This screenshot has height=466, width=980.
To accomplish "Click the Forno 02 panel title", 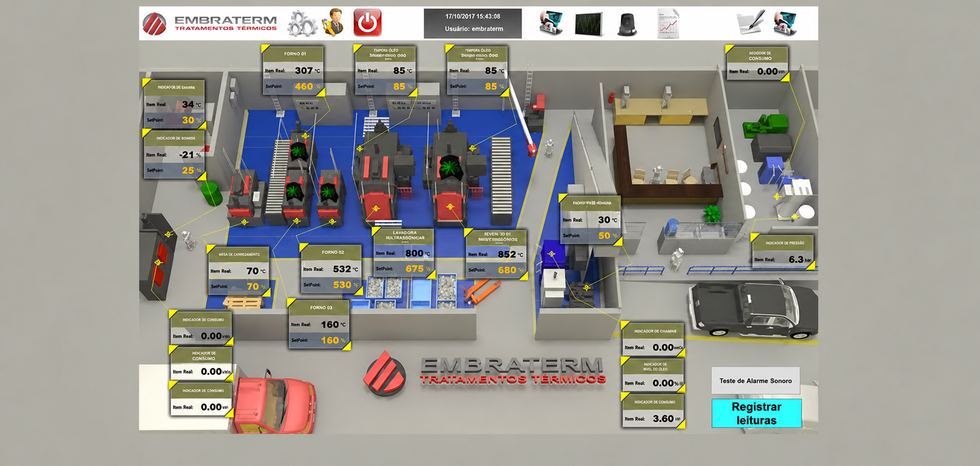I will point(333,252).
